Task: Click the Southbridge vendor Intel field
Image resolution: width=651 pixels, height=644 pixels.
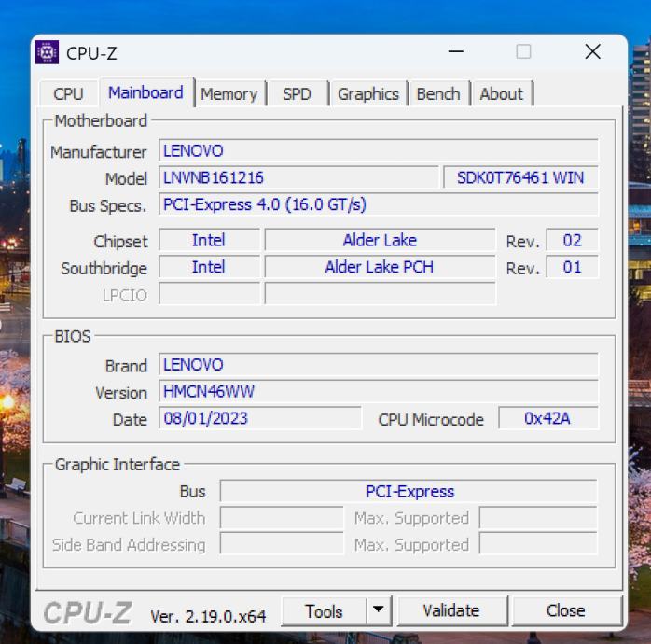Action: pos(209,267)
